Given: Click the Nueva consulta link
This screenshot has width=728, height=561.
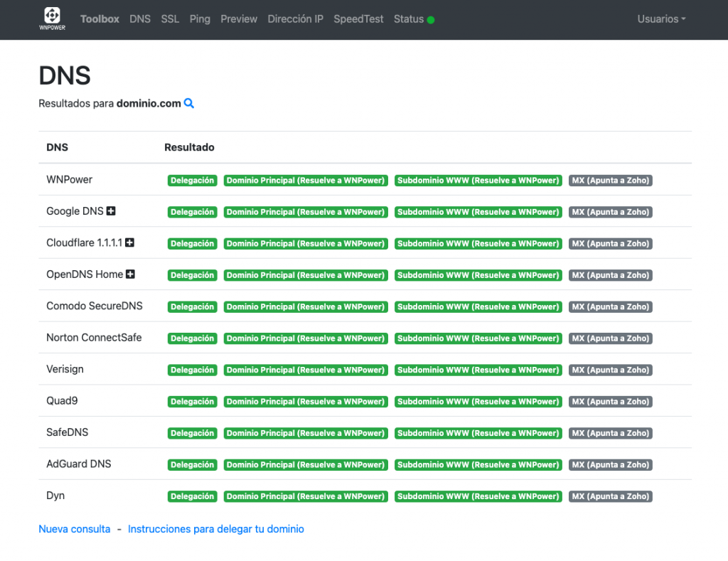Looking at the screenshot, I should coord(74,529).
